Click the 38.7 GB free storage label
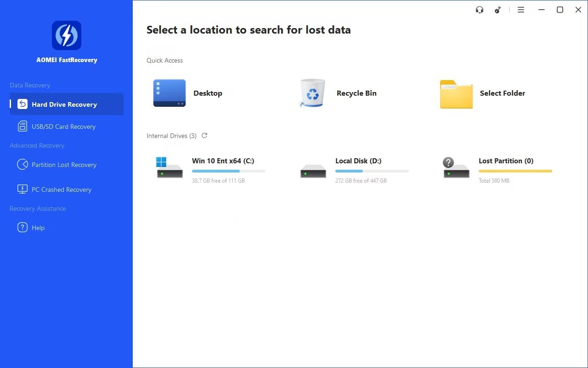588x368 pixels. click(x=218, y=180)
